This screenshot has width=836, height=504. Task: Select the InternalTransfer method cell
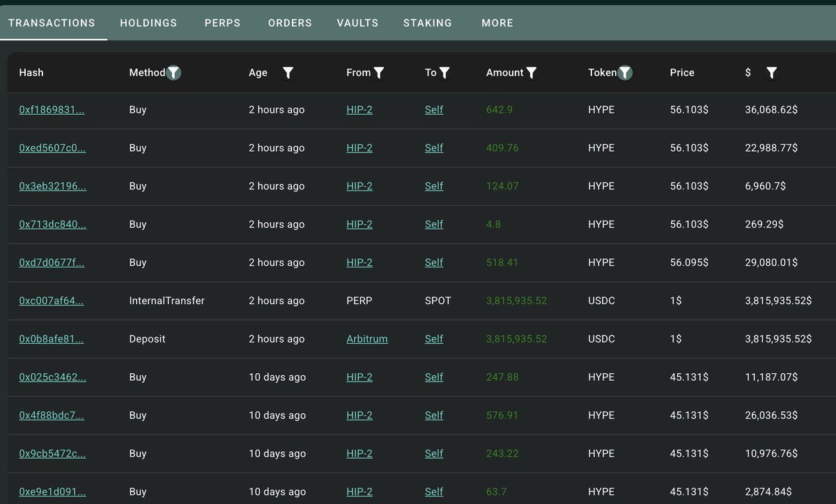[x=167, y=301]
